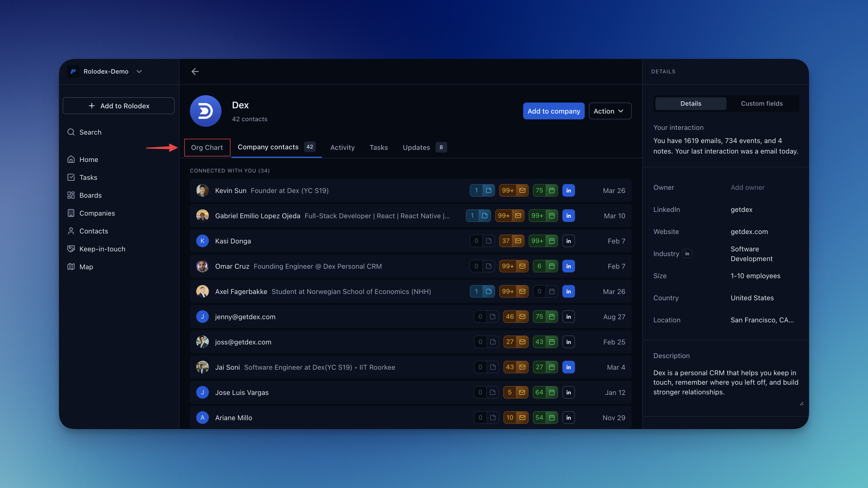Click Add owner field

[747, 187]
